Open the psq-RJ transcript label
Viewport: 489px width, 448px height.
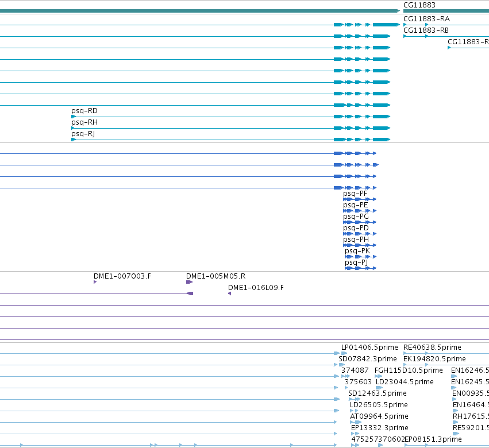83,134
